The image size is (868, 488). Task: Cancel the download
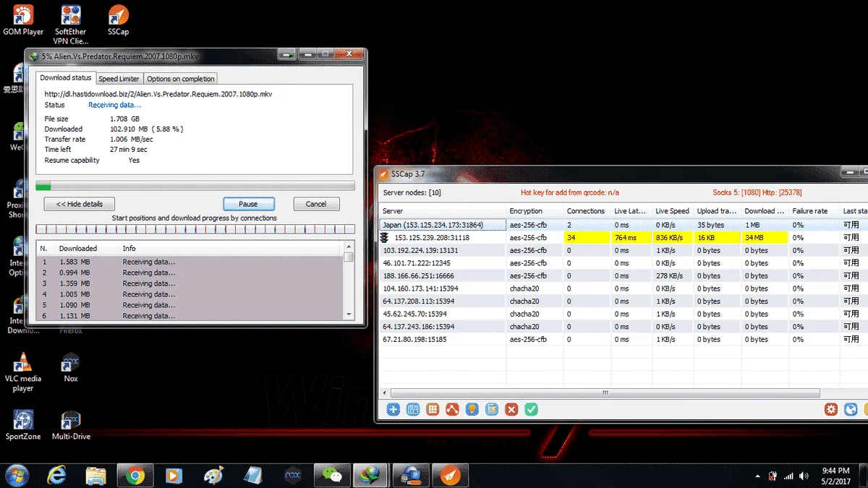(x=316, y=204)
